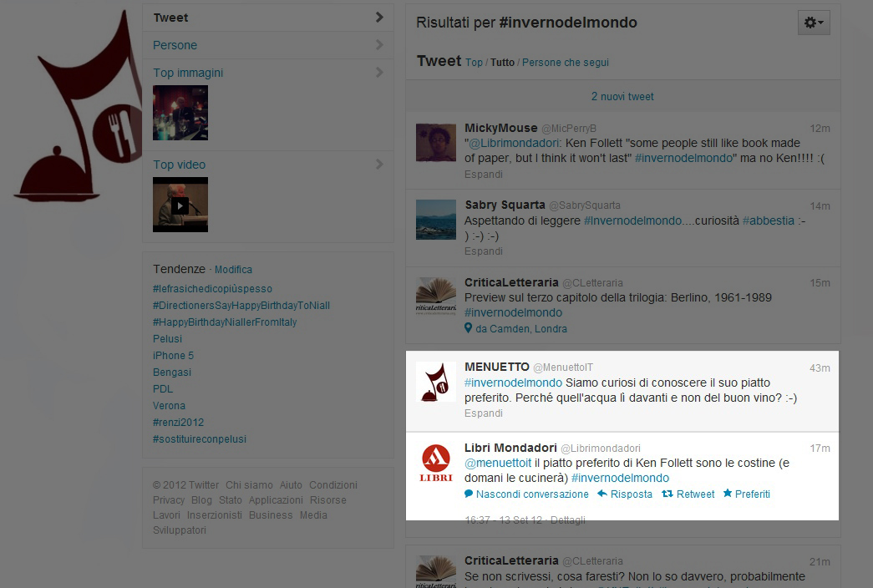Click the Risposta reply arrow icon
Viewport: 873px width, 588px height.
[601, 494]
